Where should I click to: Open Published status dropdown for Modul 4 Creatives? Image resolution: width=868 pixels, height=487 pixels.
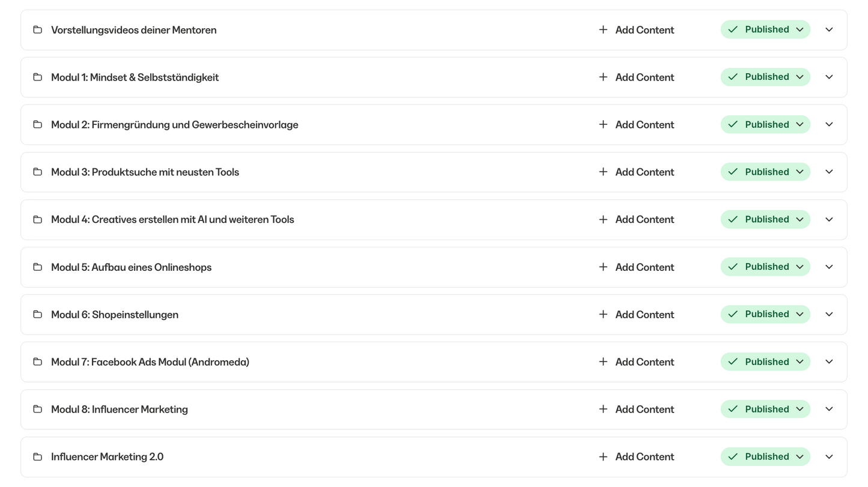[x=765, y=219]
